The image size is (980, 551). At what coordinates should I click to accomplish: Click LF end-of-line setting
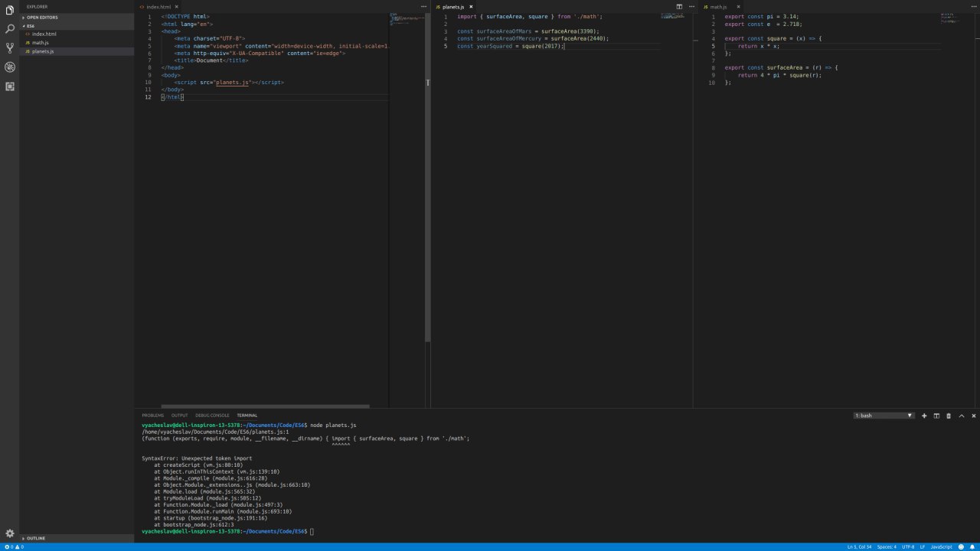click(923, 546)
